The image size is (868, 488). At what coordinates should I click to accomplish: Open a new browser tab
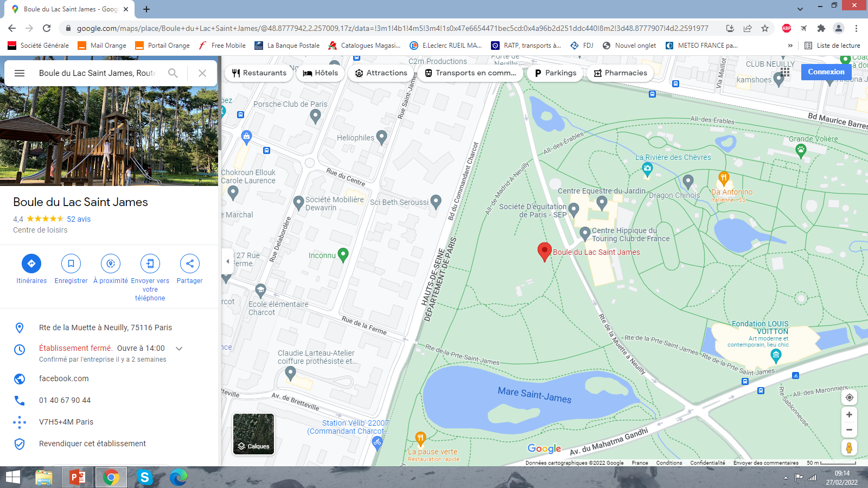pyautogui.click(x=146, y=9)
